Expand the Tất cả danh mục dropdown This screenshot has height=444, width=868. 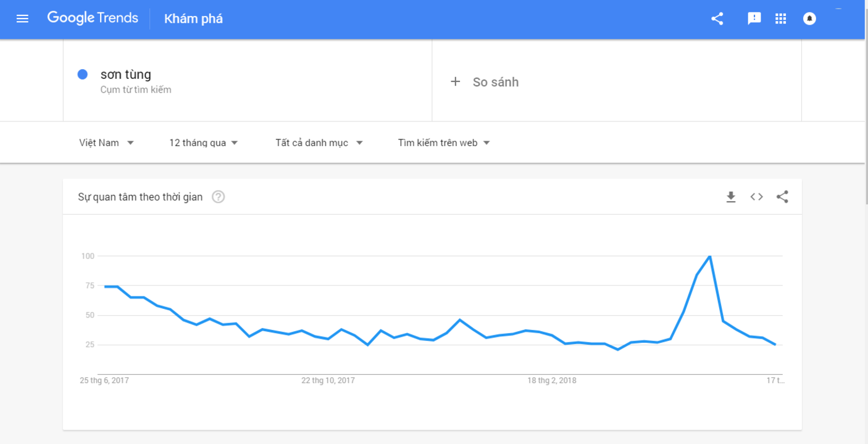click(319, 142)
